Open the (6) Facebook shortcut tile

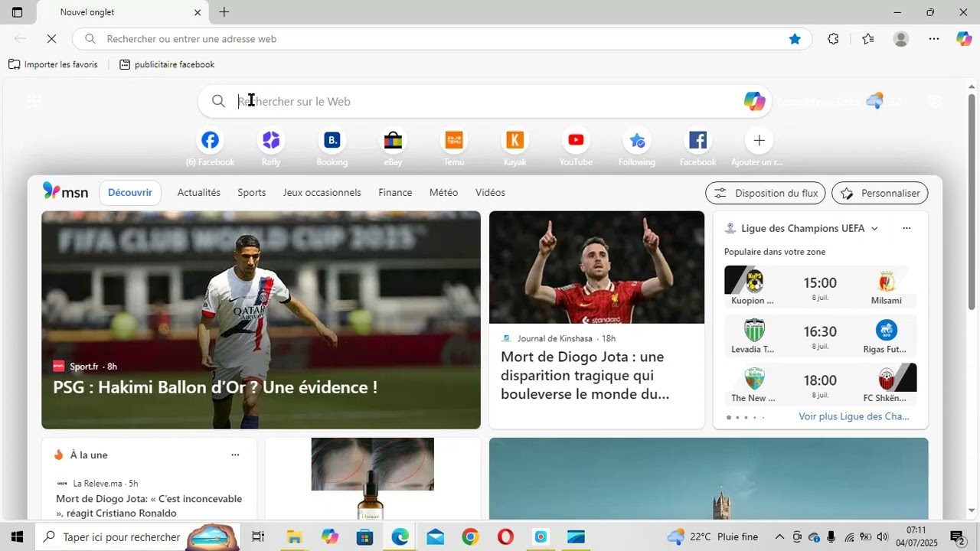[x=210, y=147]
